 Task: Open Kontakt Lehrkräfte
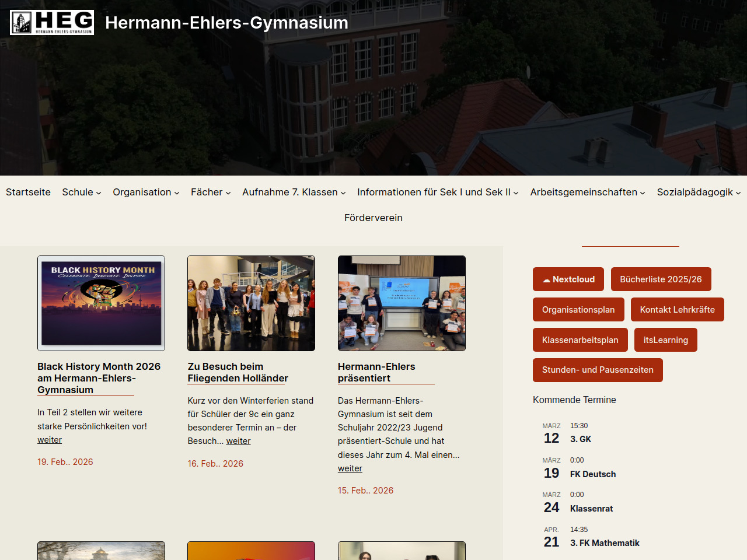pyautogui.click(x=677, y=310)
